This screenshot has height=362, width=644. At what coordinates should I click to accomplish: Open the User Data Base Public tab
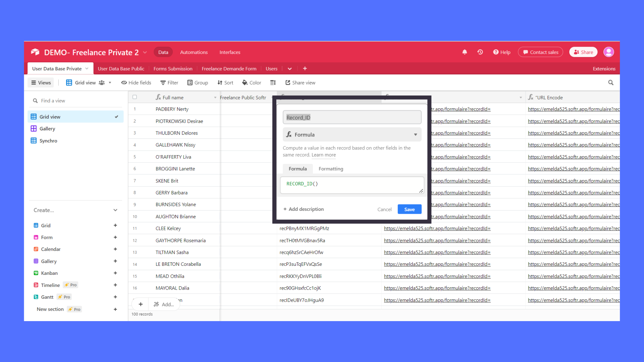[x=122, y=68]
